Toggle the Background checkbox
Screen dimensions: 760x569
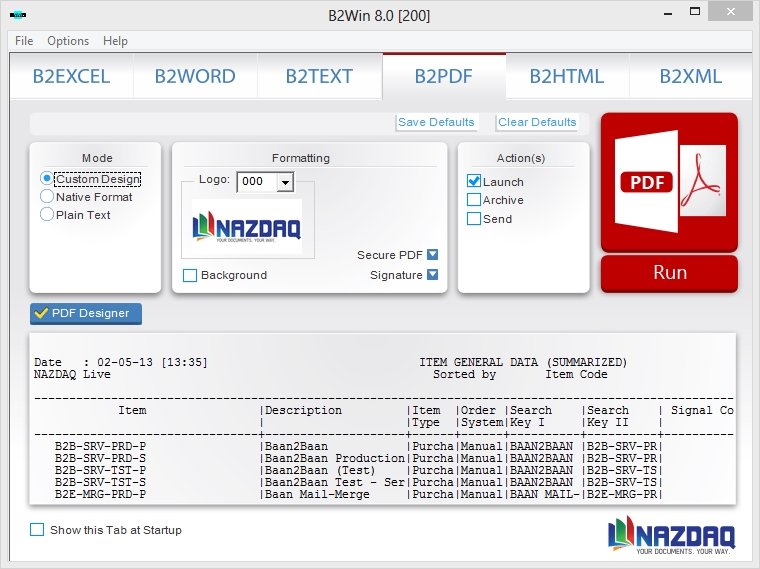[x=190, y=275]
